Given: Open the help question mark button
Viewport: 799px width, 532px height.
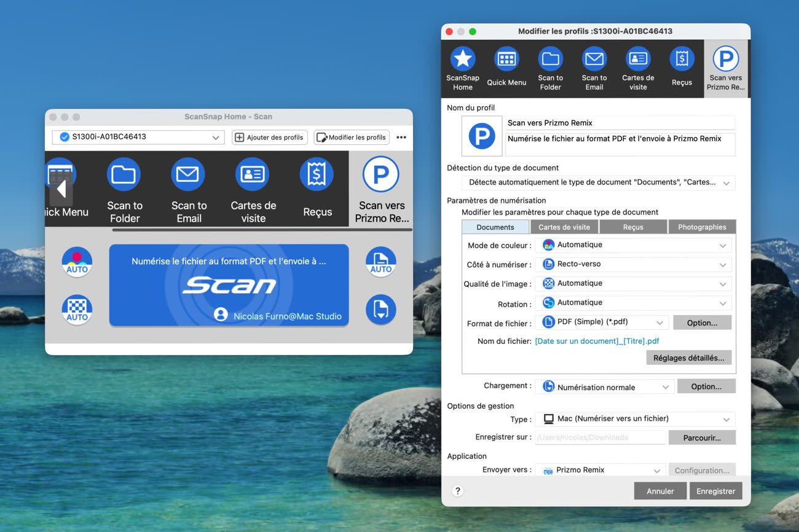Looking at the screenshot, I should coord(457,491).
